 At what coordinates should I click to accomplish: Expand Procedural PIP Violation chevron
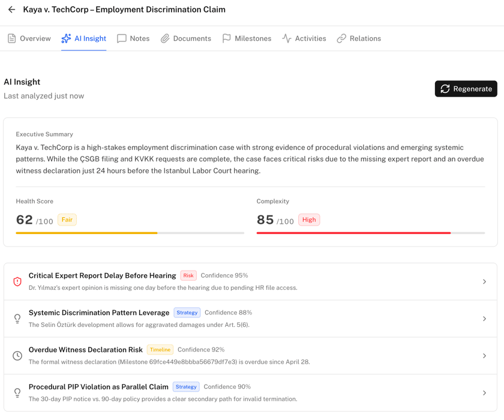[x=484, y=392]
